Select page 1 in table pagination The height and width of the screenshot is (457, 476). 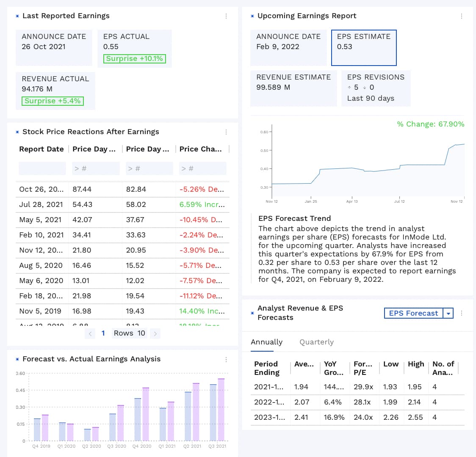point(103,333)
